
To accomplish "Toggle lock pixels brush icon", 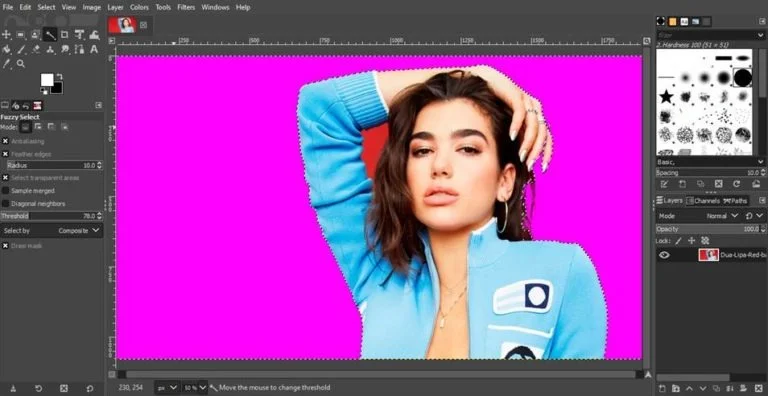I will [678, 241].
